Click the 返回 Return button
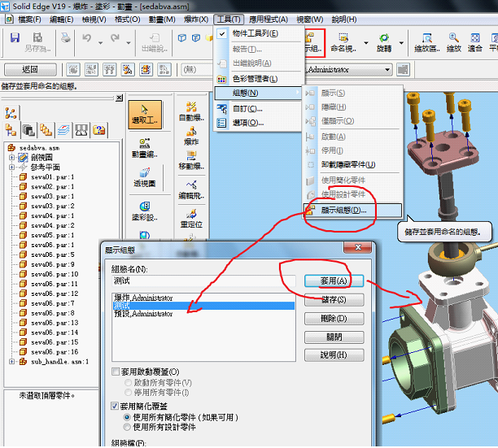 30,69
